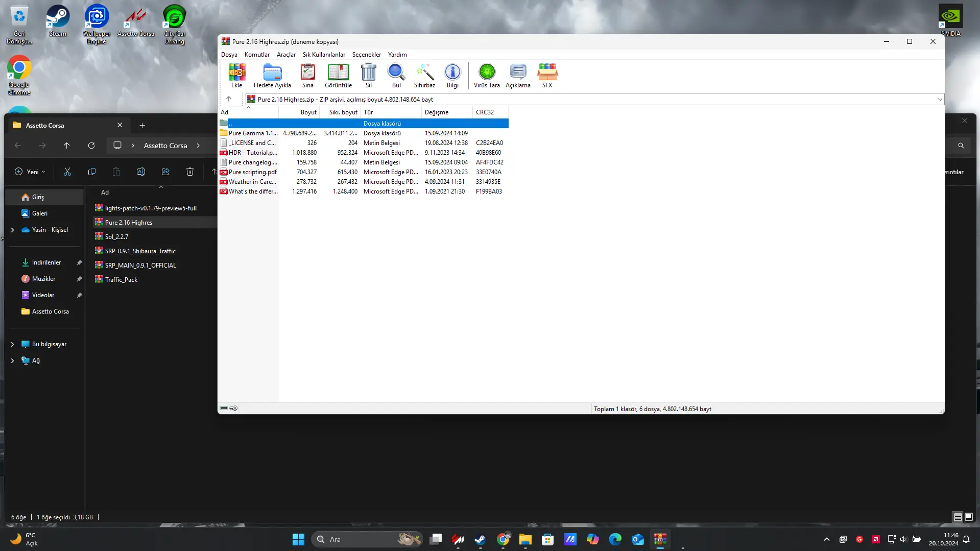980x551 pixels.
Task: Switch Explorer to details view
Action: click(958, 517)
